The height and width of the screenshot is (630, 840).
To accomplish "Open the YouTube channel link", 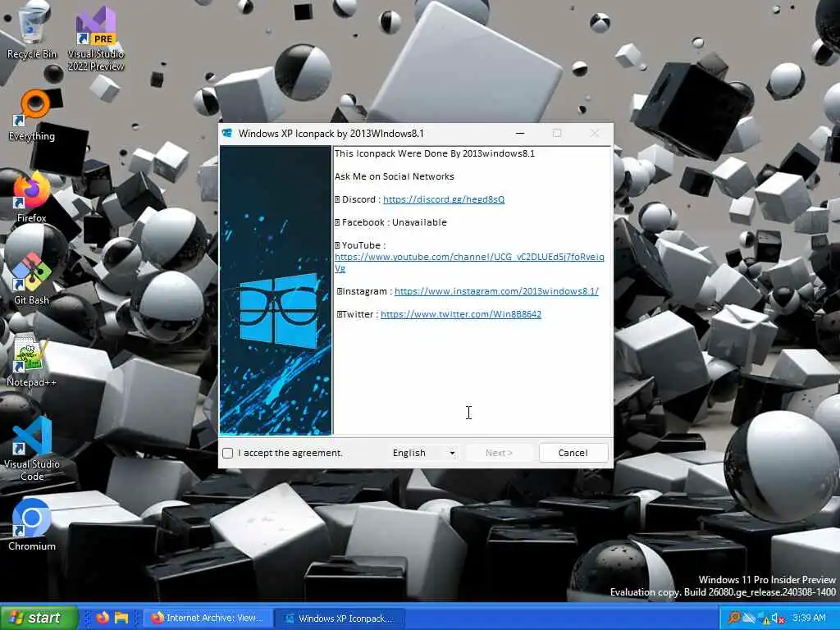I will click(x=469, y=262).
